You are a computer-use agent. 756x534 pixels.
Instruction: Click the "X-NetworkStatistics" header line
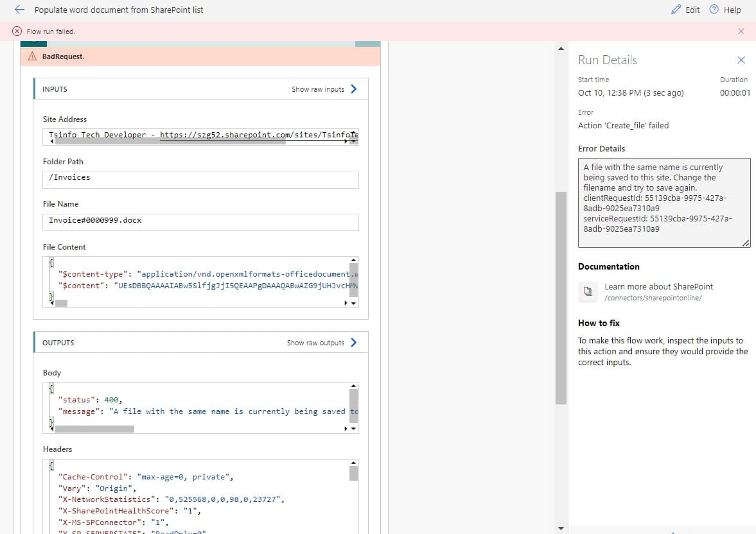[171, 499]
